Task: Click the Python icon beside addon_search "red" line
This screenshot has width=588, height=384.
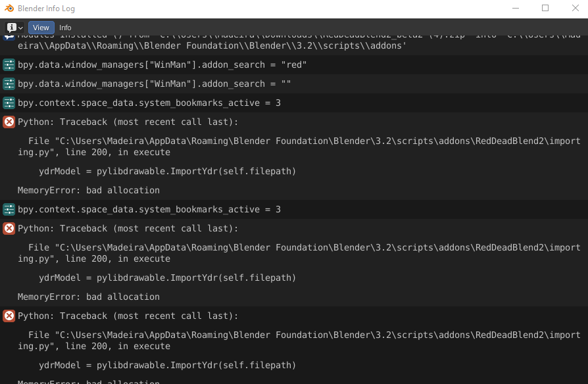Action: point(9,64)
